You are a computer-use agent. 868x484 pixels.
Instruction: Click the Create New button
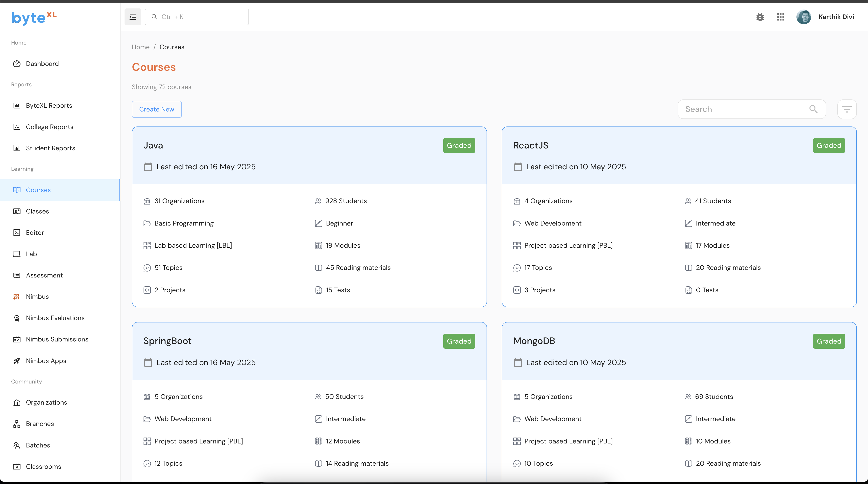click(x=157, y=109)
